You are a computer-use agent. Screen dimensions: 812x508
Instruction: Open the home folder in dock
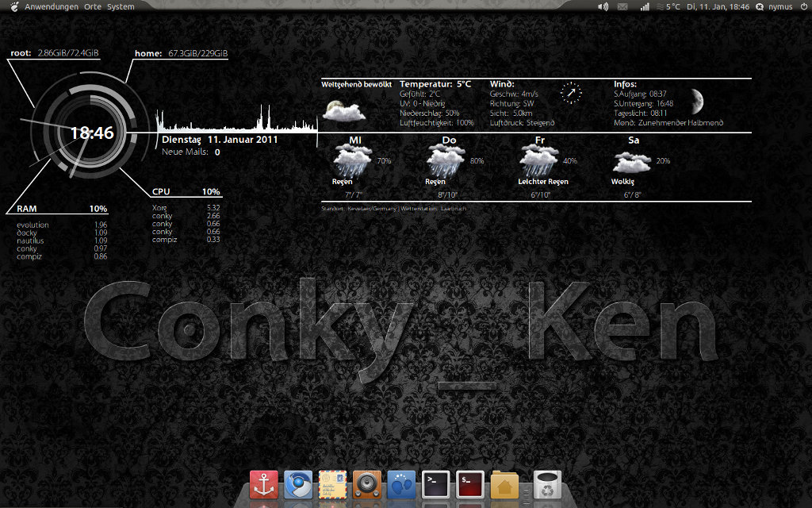504,485
